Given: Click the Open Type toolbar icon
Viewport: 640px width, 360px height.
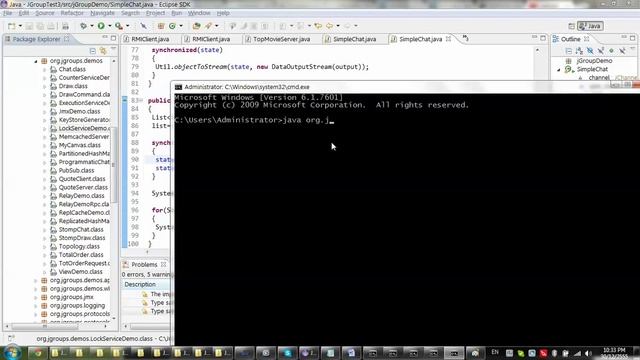Looking at the screenshot, I should (196, 26).
